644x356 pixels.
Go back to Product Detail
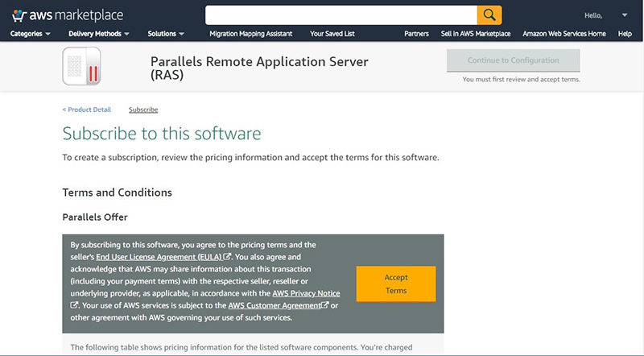87,110
